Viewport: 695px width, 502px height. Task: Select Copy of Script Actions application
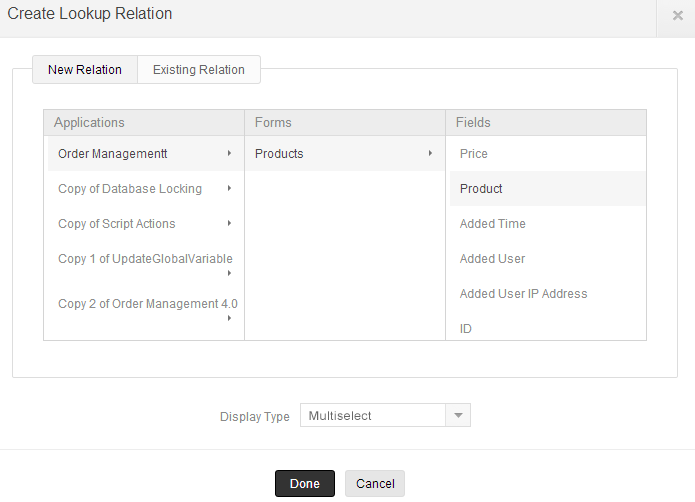(117, 224)
